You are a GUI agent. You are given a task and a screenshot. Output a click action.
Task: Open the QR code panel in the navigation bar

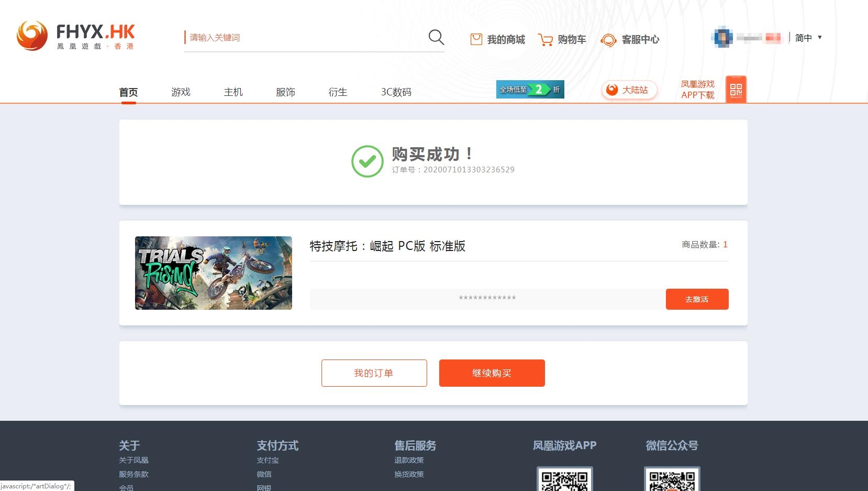click(736, 89)
